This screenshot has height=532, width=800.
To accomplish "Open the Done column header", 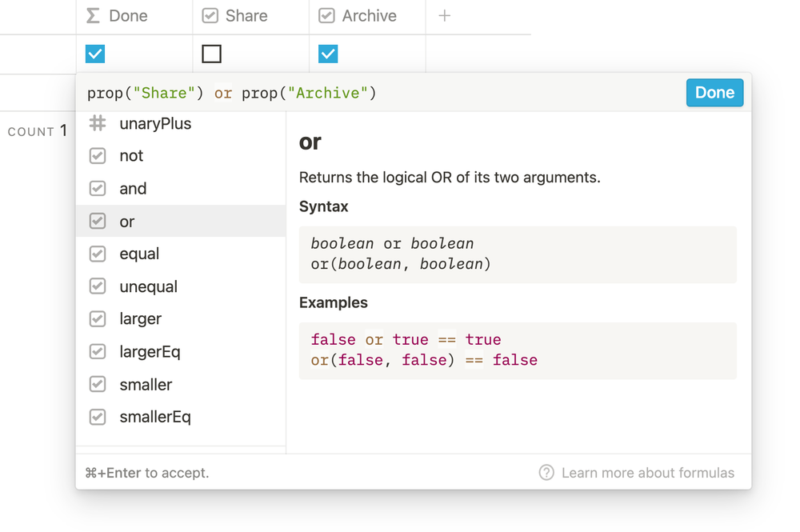I will tap(134, 16).
